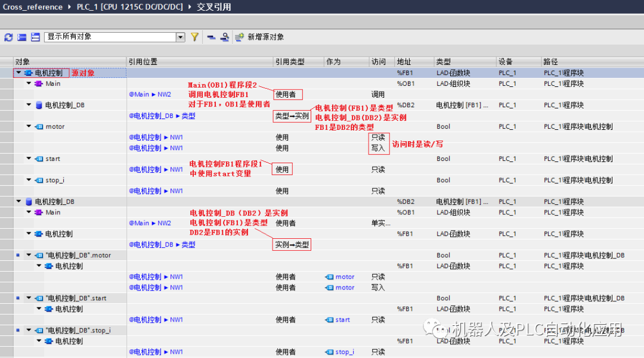The image size is (644, 358).
Task: Collapse the motor tree node
Action: 28,126
